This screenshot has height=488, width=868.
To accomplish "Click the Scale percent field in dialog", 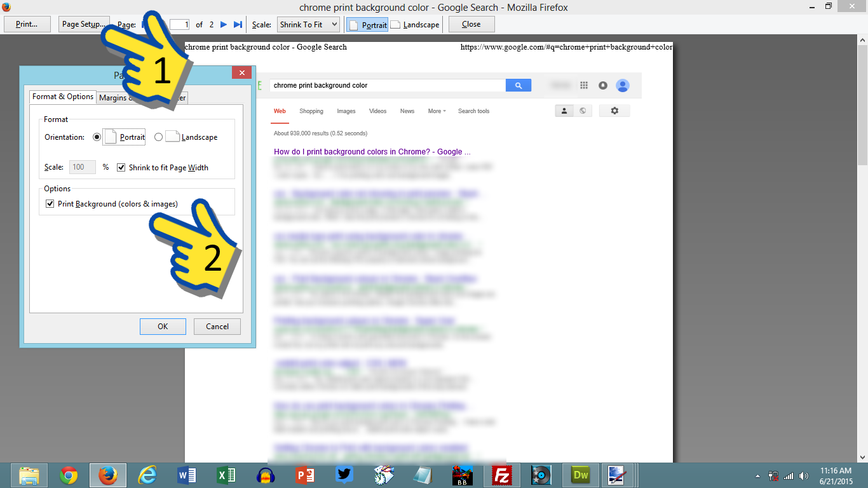I will pyautogui.click(x=82, y=167).
